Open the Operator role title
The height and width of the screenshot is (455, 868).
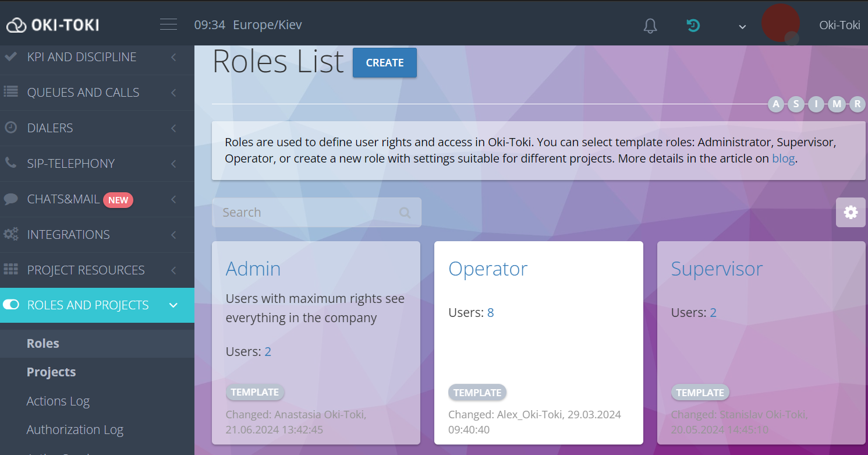pos(488,269)
